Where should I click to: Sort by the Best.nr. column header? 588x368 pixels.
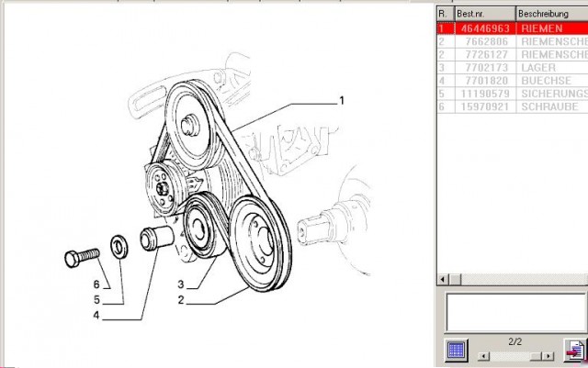click(x=484, y=14)
